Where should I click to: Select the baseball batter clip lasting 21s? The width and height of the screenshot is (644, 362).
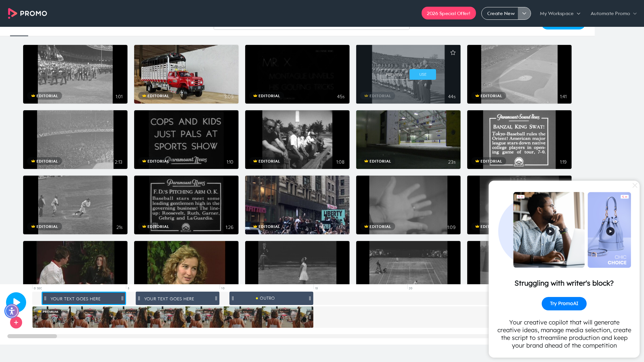point(75,205)
